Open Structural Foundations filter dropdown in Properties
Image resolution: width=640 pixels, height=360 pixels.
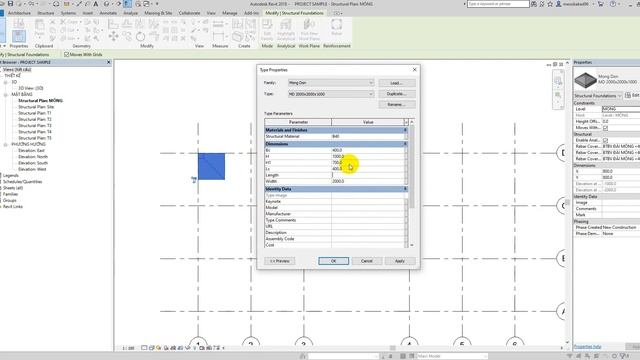598,96
